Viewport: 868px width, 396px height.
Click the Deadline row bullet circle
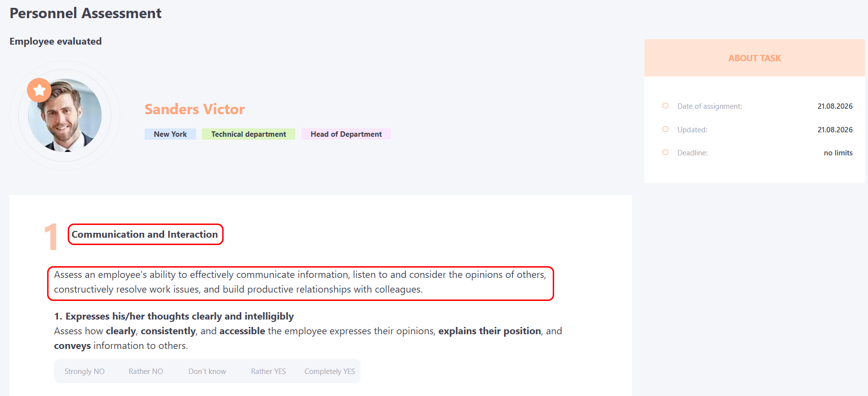[x=665, y=152]
